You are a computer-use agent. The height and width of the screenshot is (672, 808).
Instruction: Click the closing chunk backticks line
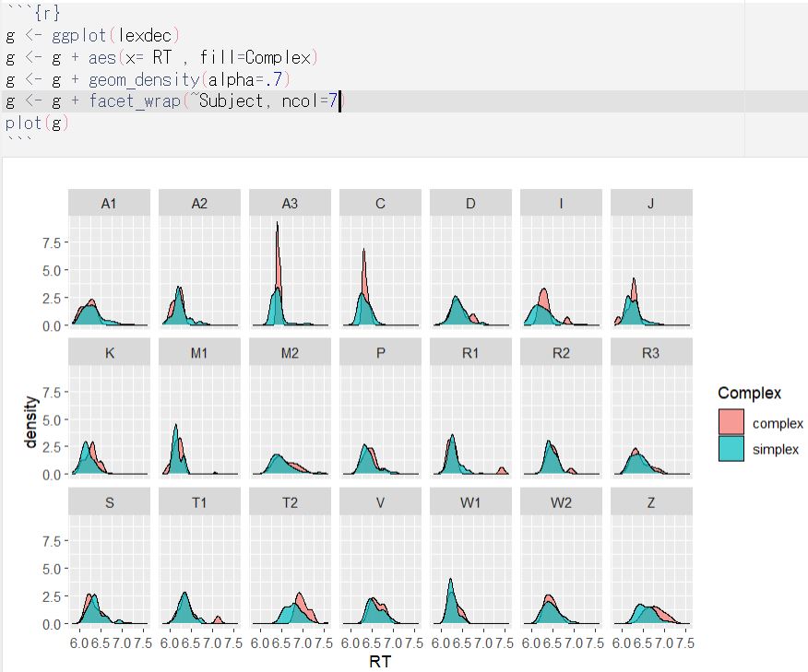(18, 143)
